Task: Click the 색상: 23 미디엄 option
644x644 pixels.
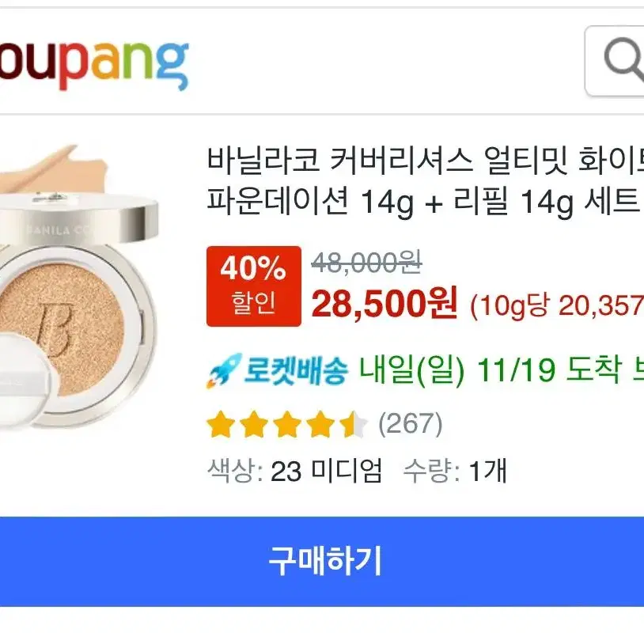Action: tap(294, 470)
